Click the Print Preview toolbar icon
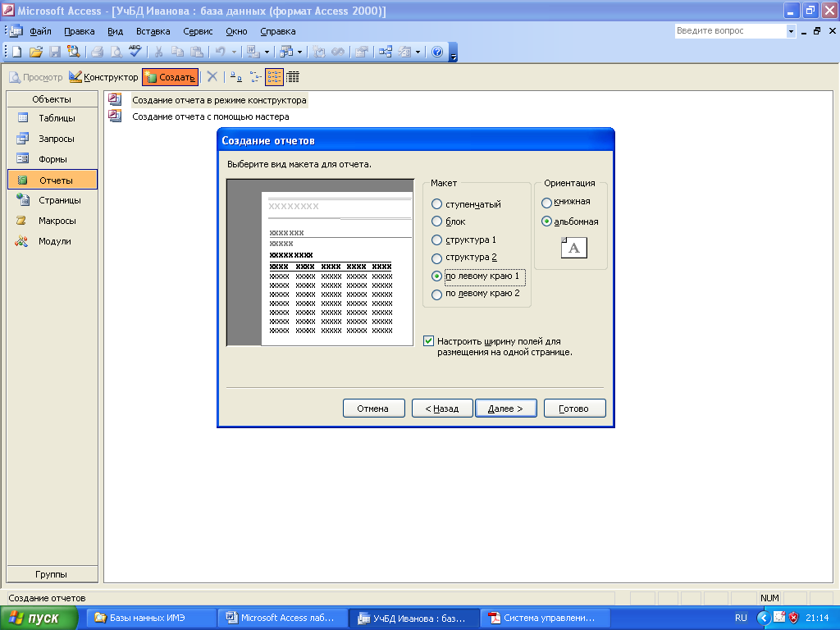The width and height of the screenshot is (840, 630). pos(116,52)
